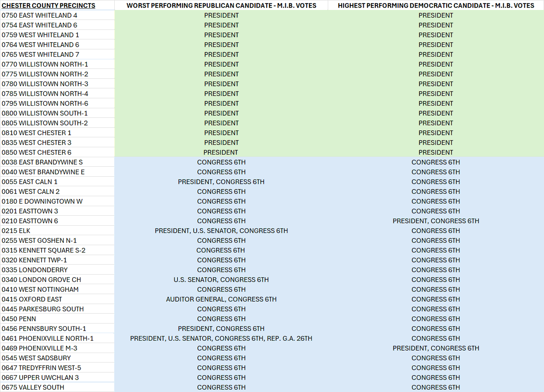The height and width of the screenshot is (392, 544).
Task: Click Republican PRESIDENT cell in West Chester 1 row
Action: pos(221,133)
